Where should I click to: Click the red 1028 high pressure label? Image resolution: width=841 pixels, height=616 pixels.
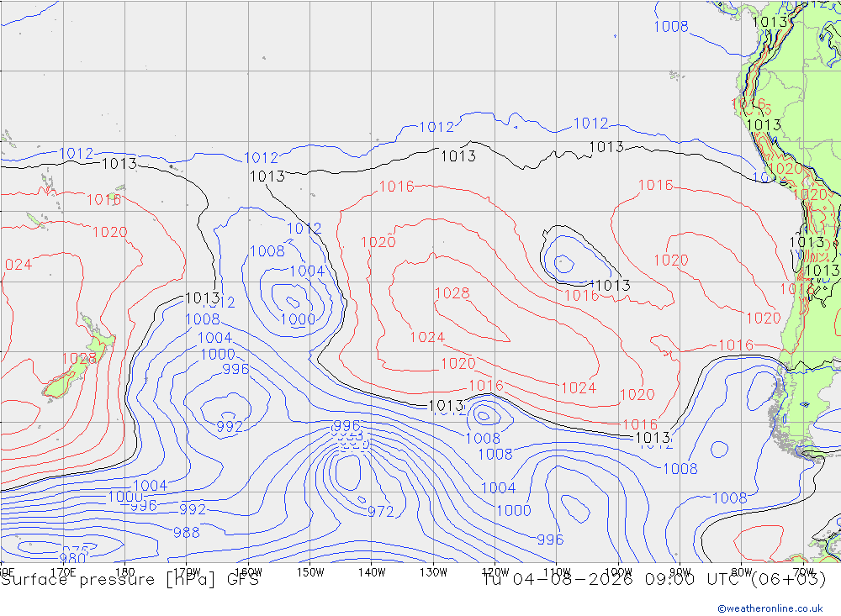click(x=452, y=293)
